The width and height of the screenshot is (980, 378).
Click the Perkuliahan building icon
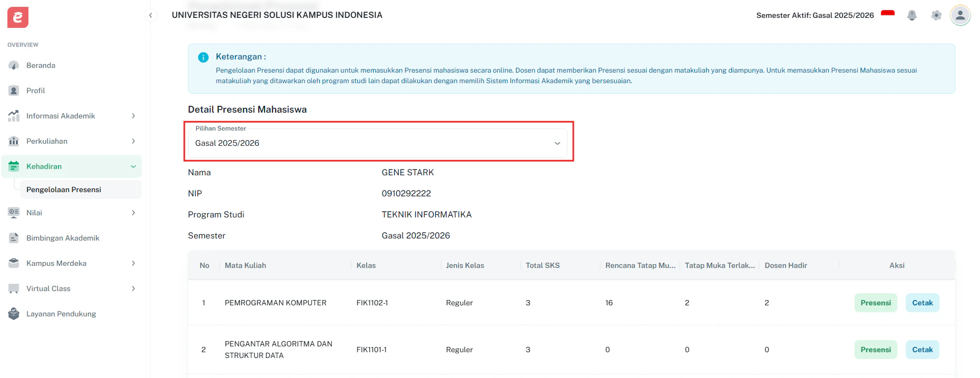(14, 141)
